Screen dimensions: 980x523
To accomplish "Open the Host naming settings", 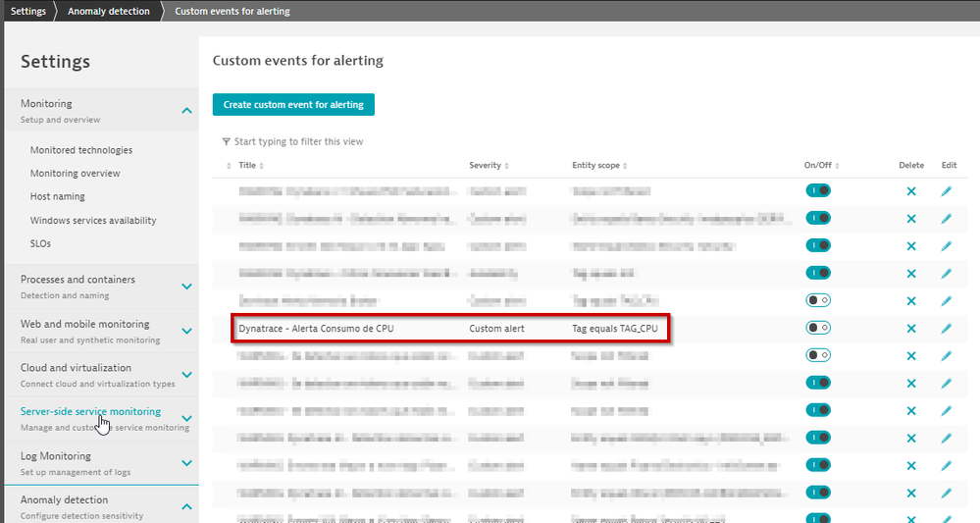I will tap(58, 197).
